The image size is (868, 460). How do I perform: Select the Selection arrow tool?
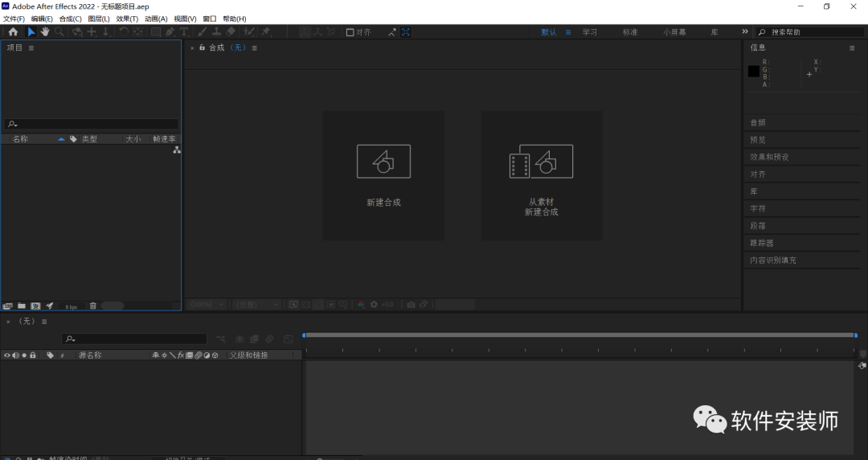click(31, 32)
